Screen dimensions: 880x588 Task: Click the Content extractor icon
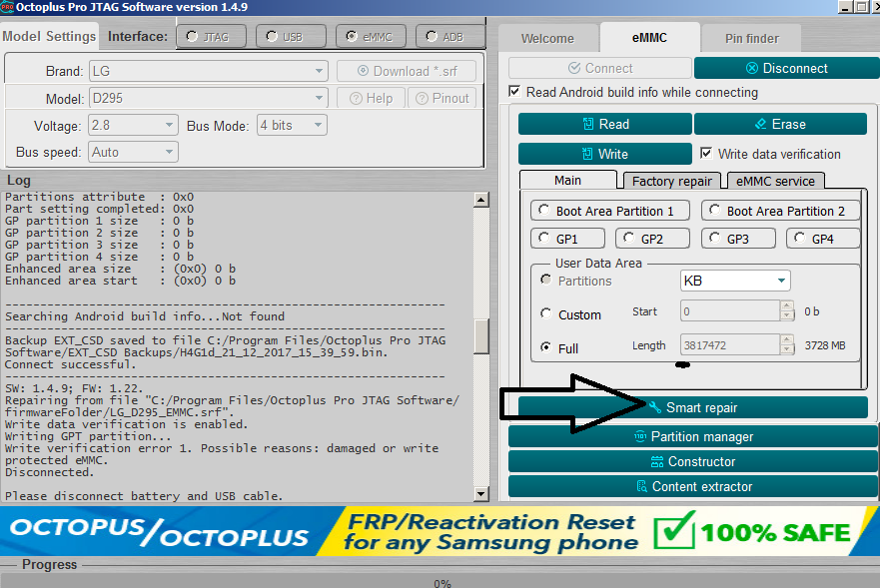point(641,486)
